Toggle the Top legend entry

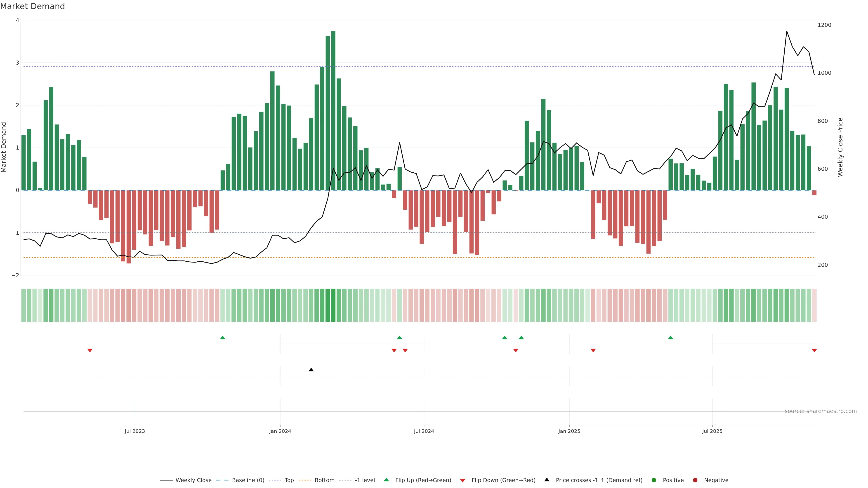289,480
